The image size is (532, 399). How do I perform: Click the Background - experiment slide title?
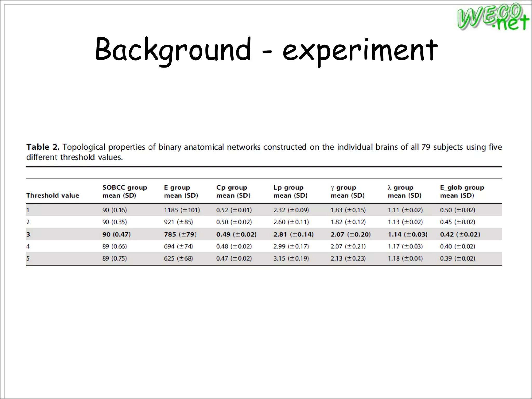(266, 49)
